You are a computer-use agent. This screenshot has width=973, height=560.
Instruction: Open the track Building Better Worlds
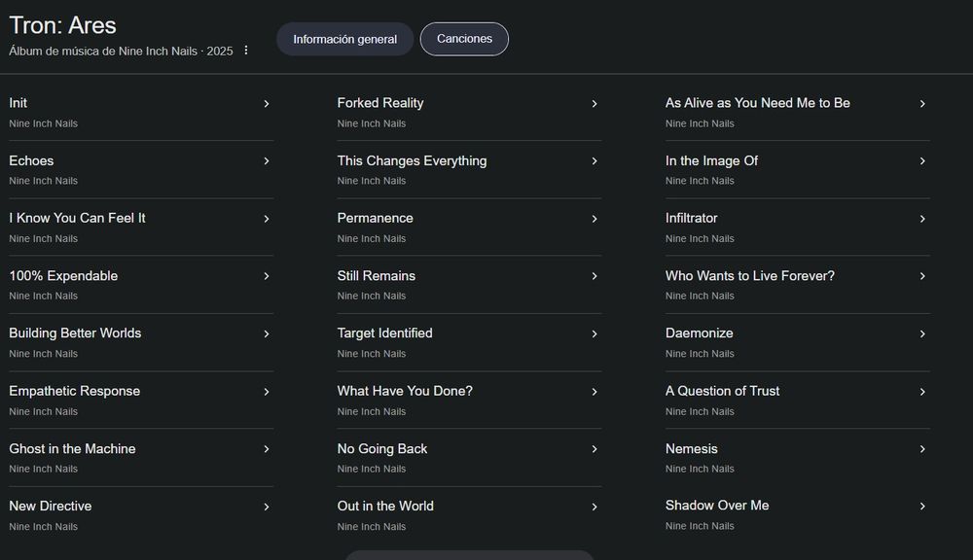tap(75, 332)
